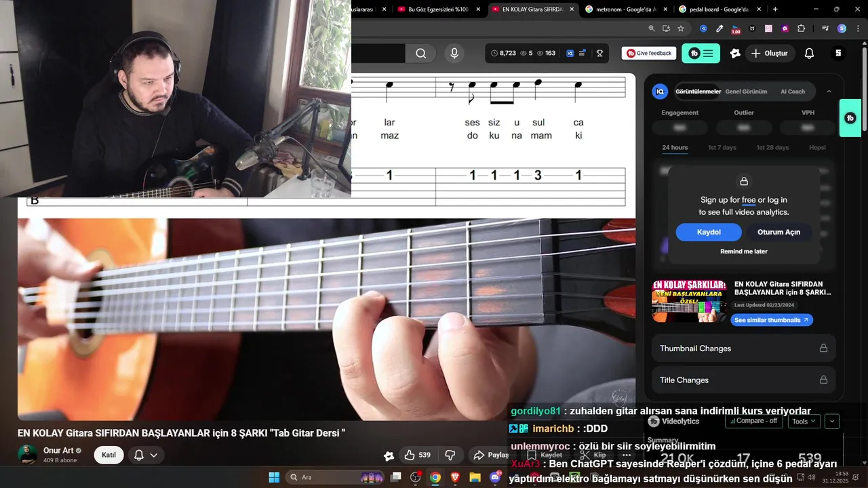Click the Give feedback button
The width and height of the screenshot is (868, 488).
coord(649,54)
